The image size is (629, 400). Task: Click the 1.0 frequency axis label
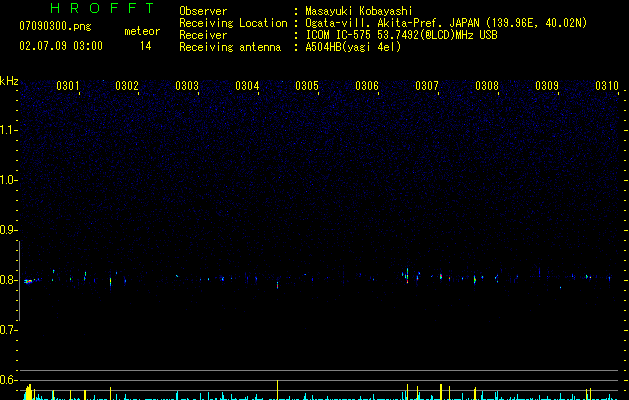click(x=7, y=180)
